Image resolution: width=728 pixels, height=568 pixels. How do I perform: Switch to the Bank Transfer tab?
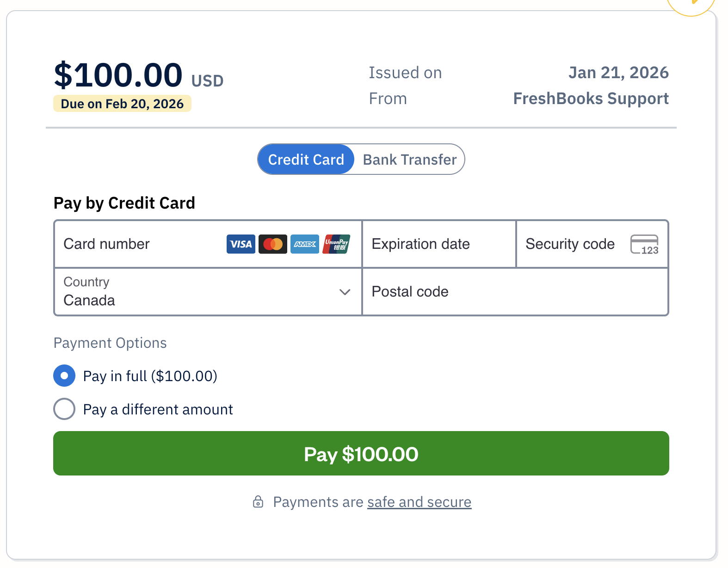(409, 159)
